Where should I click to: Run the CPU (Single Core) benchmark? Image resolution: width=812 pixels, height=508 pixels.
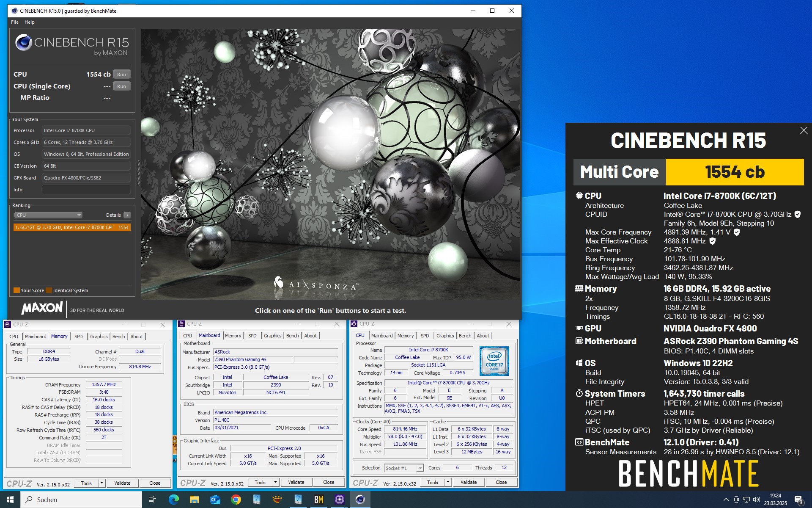122,86
